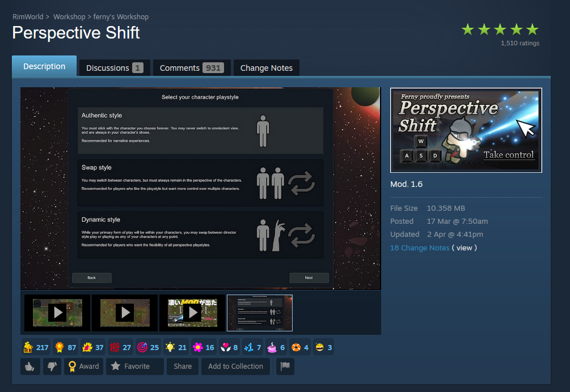Go to Workshop breadcrumb link
The width and height of the screenshot is (570, 392).
point(69,16)
